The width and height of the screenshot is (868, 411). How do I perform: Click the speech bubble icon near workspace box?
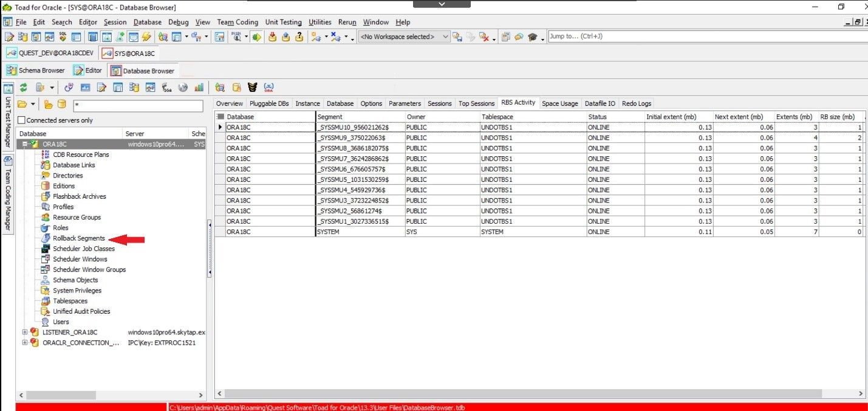[x=519, y=36]
